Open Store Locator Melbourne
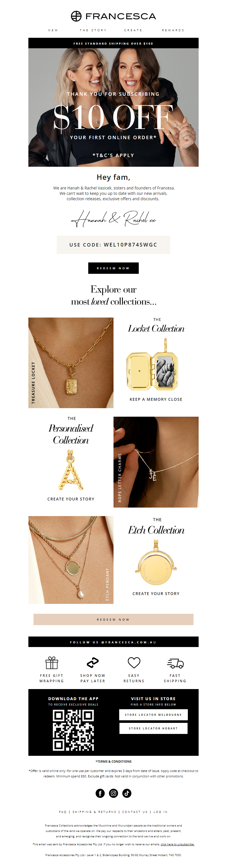Viewport: 227px width, 868px height. (x=153, y=714)
